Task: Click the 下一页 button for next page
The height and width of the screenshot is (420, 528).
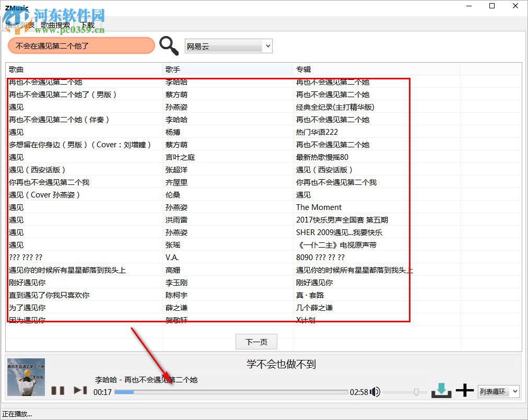Action: point(256,342)
